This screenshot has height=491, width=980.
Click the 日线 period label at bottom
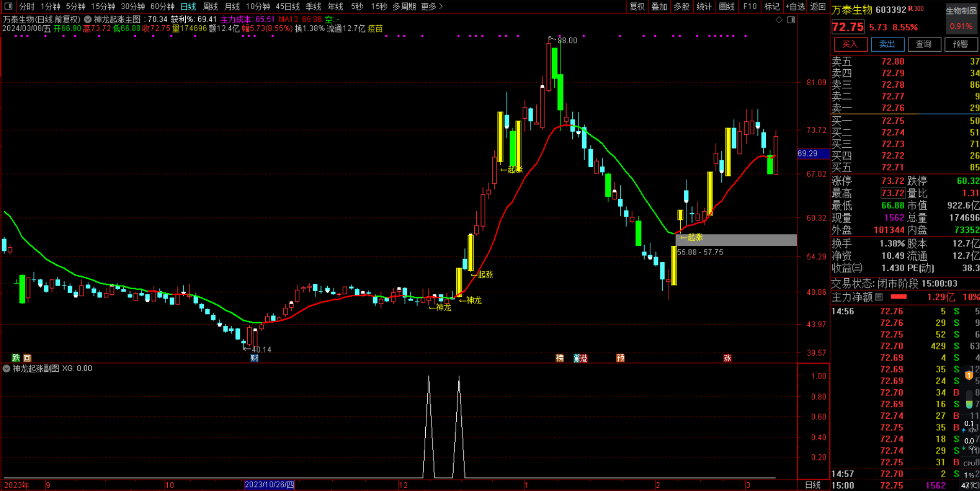813,485
